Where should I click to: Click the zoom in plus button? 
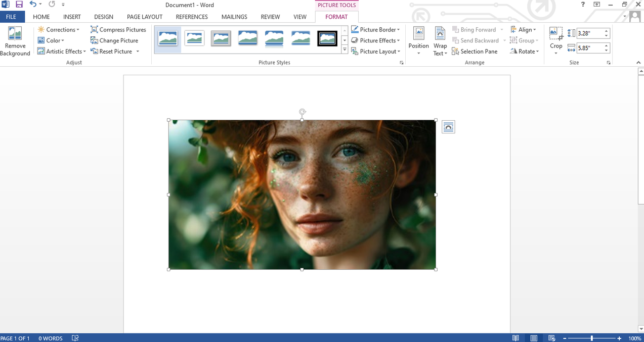point(619,338)
